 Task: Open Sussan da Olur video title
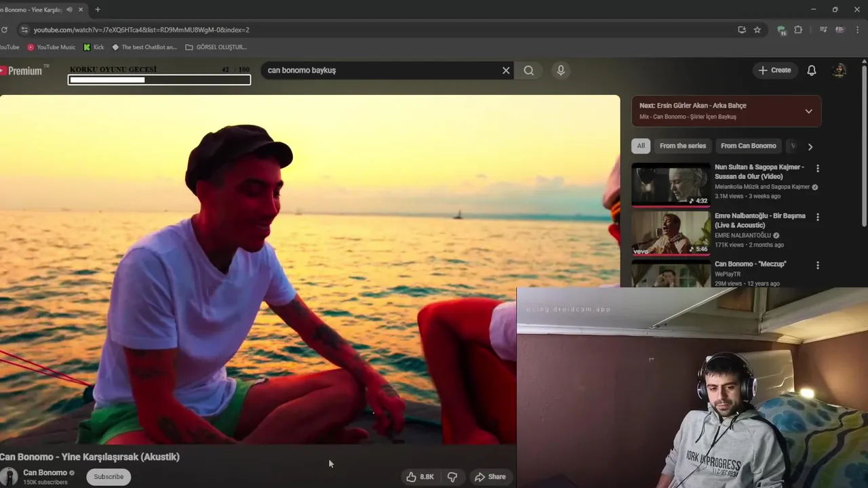pyautogui.click(x=759, y=171)
